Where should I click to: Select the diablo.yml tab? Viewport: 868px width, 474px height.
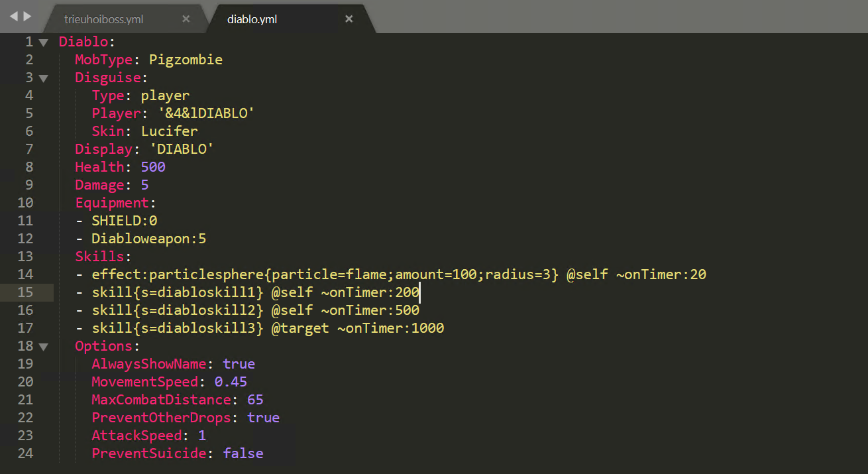coord(252,19)
